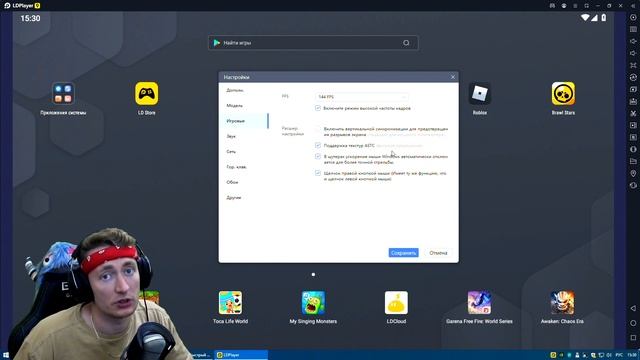This screenshot has width=640, height=360.
Task: Toggle ASTC texture support checkbox
Action: tap(318, 145)
